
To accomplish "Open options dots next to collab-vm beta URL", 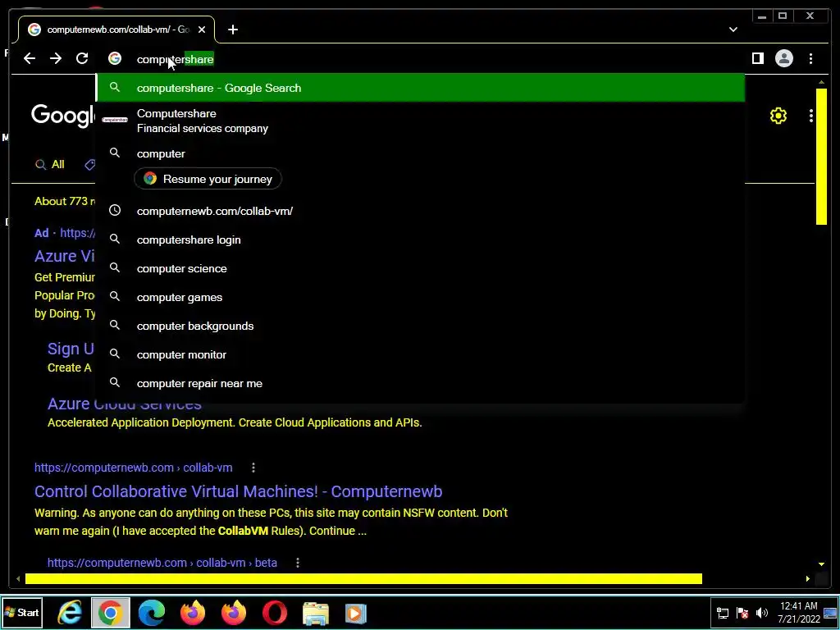I will pos(298,563).
